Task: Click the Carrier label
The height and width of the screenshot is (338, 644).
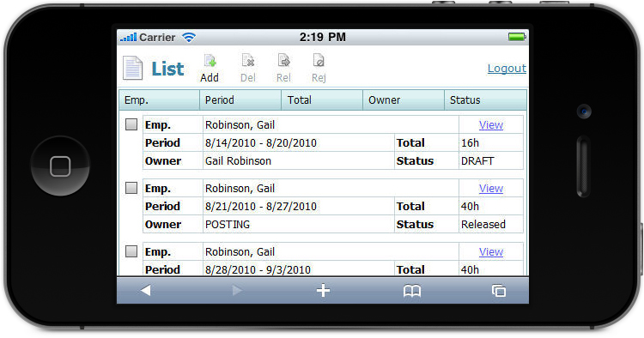Action: [157, 38]
